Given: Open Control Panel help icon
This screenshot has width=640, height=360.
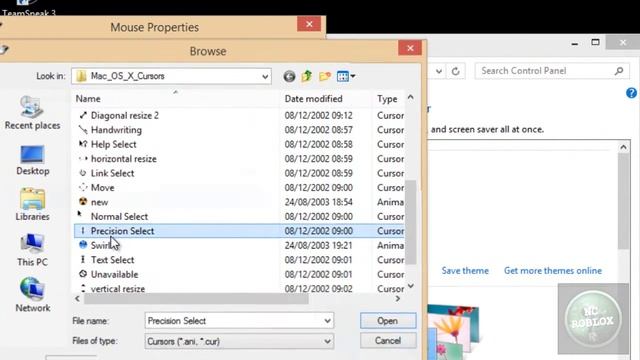Looking at the screenshot, I should click(631, 93).
